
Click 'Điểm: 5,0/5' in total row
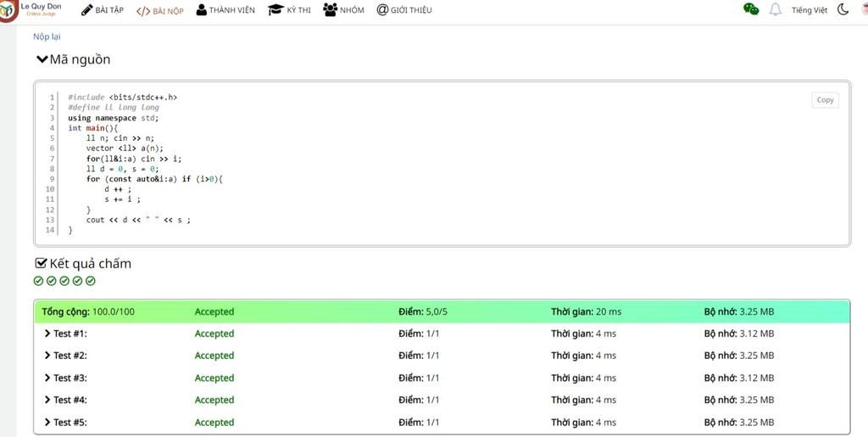coord(423,311)
